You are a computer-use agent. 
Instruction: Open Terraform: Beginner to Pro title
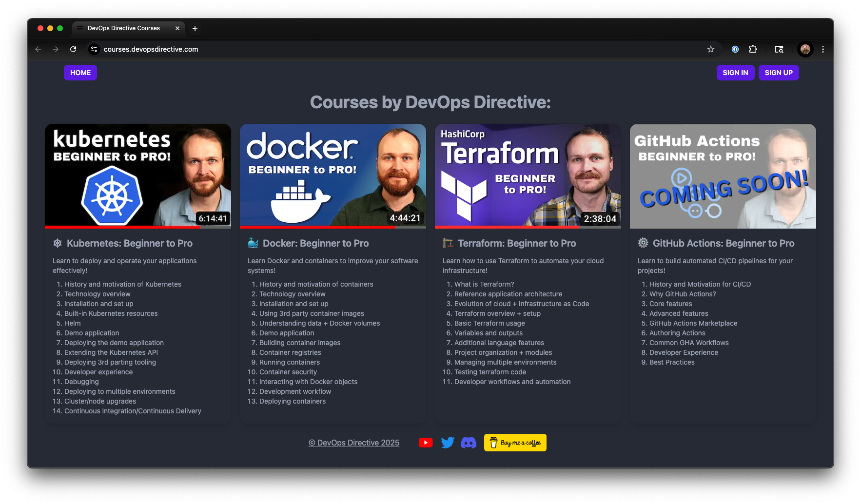(x=517, y=243)
